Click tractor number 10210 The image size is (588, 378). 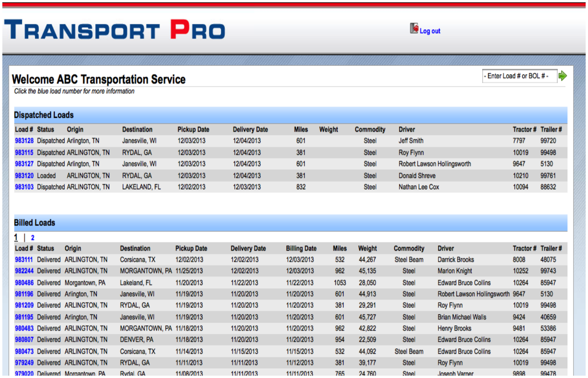click(x=520, y=176)
